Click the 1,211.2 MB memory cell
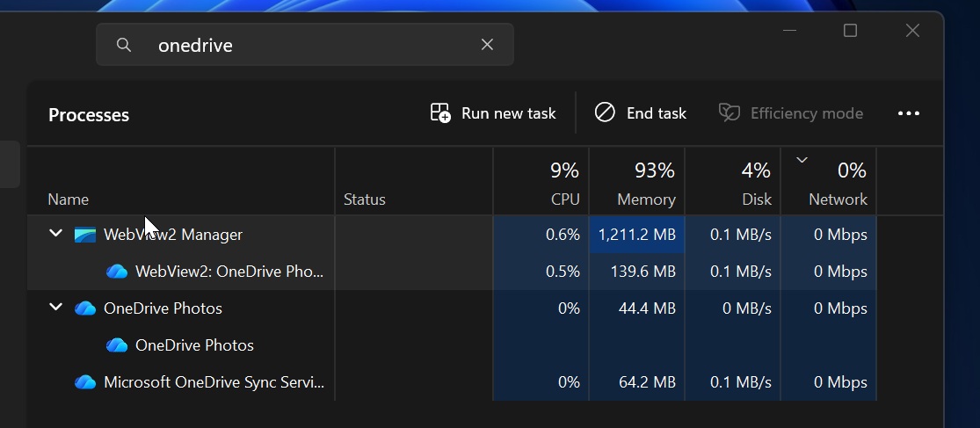Viewport: 980px width, 428px height. point(637,235)
